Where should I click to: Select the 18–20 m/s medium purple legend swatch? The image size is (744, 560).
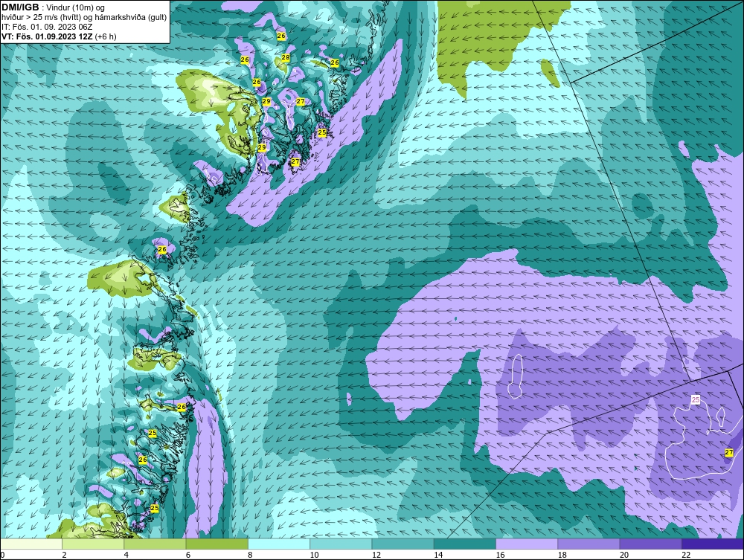pos(589,544)
